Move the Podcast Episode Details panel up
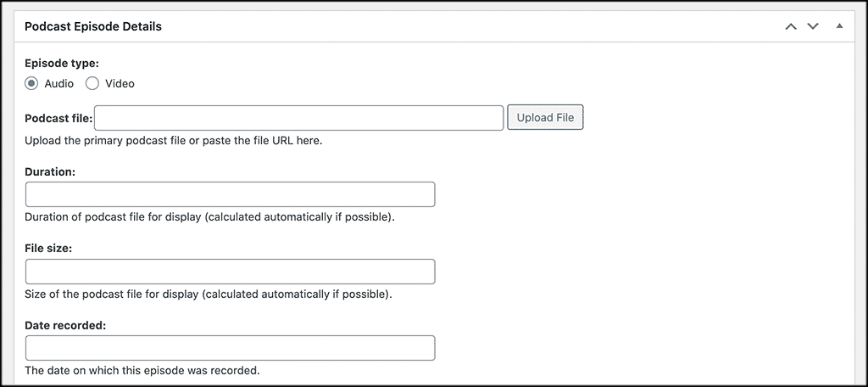The image size is (868, 387). click(x=791, y=26)
